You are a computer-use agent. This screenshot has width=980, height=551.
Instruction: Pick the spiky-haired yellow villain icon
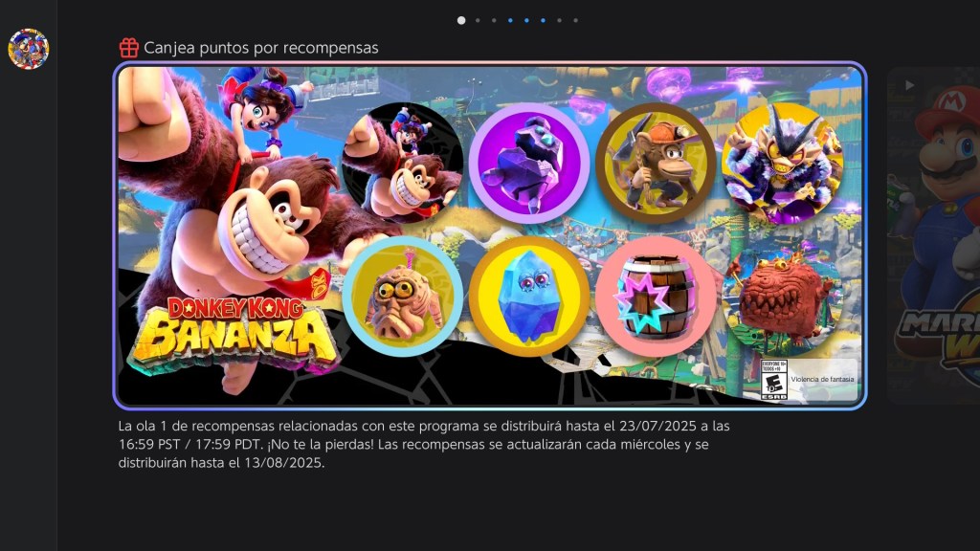782,164
